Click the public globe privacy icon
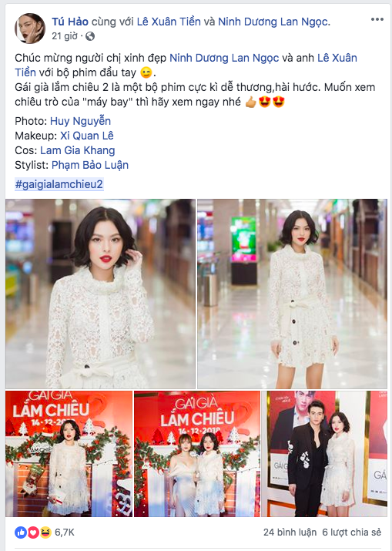Image resolution: width=392 pixels, height=551 pixels. [90, 36]
